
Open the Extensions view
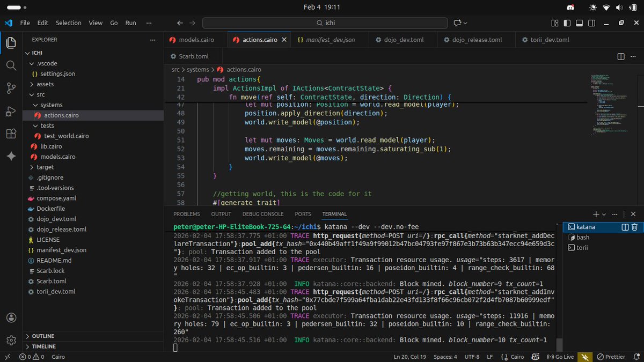11,134
